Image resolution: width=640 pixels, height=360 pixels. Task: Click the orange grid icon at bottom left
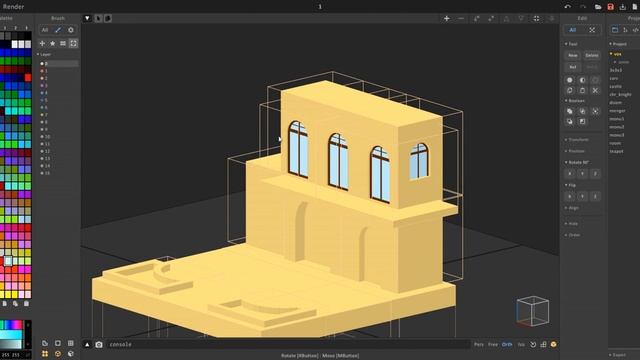pos(45,353)
